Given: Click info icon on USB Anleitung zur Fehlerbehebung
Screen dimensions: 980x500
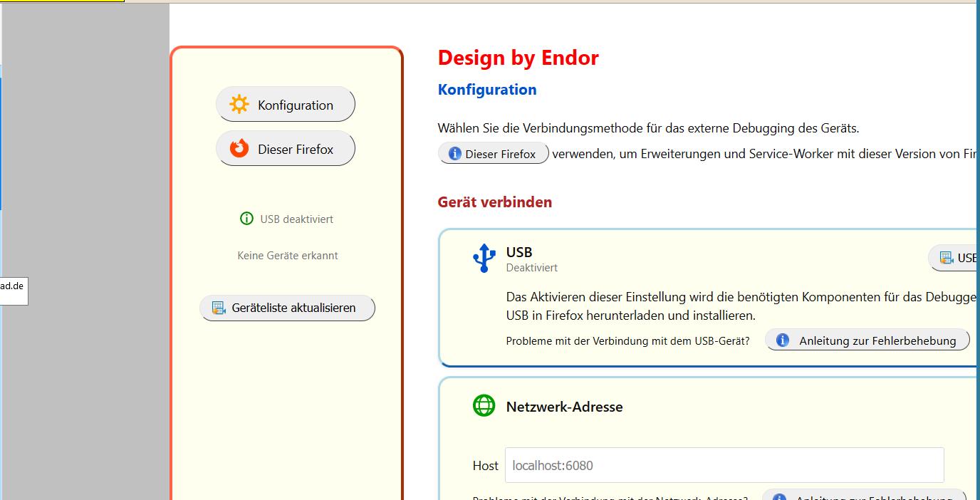Looking at the screenshot, I should (x=782, y=340).
